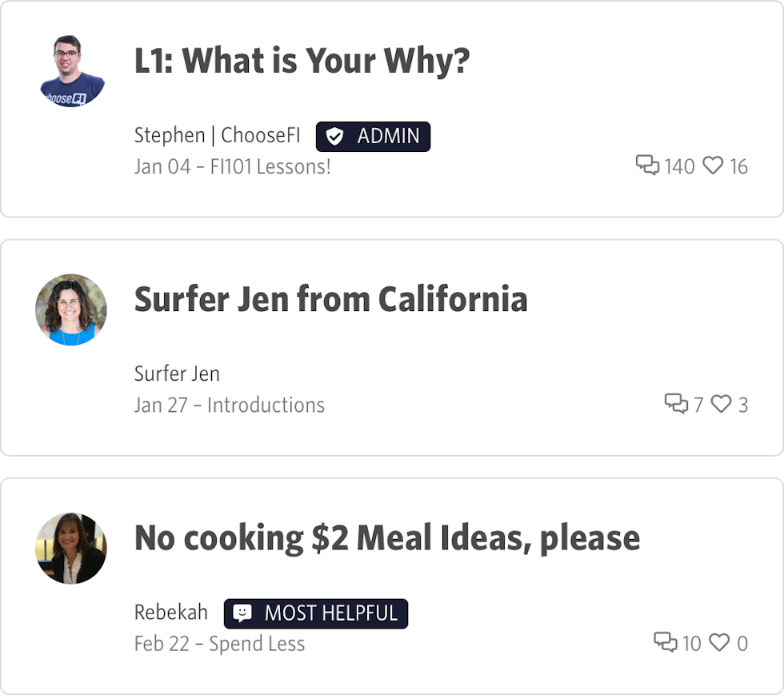The image size is (784, 695).
Task: Open 'Surfer Jen from California' post title
Action: click(330, 300)
